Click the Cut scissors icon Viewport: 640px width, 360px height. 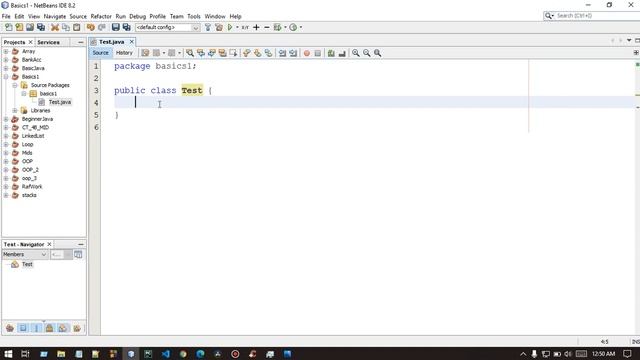click(x=55, y=27)
